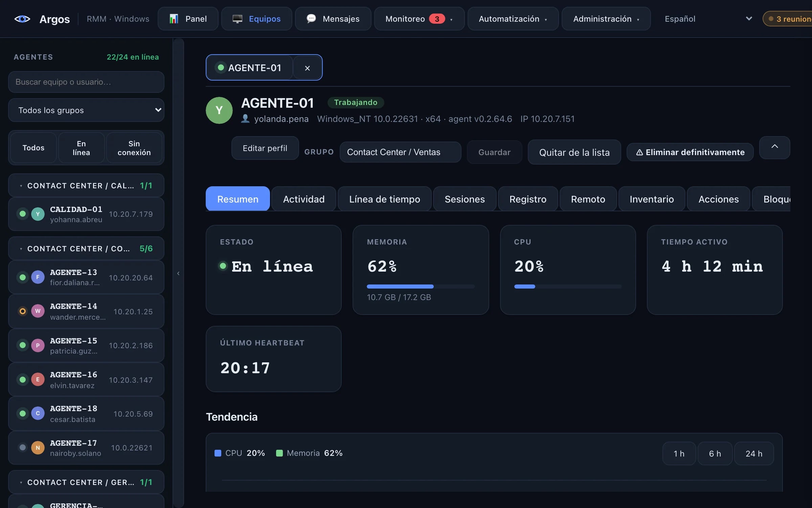Click the W avatar of AGENTE-14
The height and width of the screenshot is (508, 812).
click(38, 311)
